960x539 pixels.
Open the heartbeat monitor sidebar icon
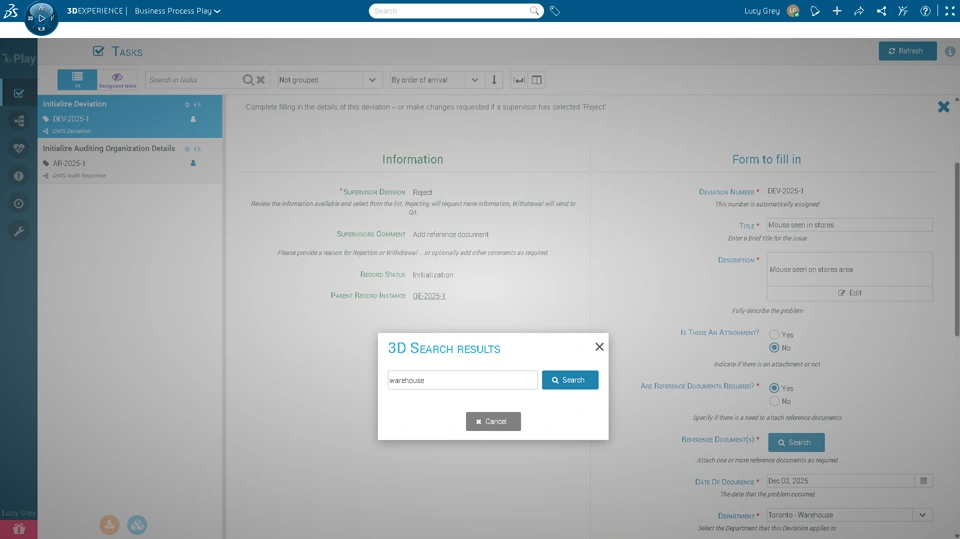[19, 148]
